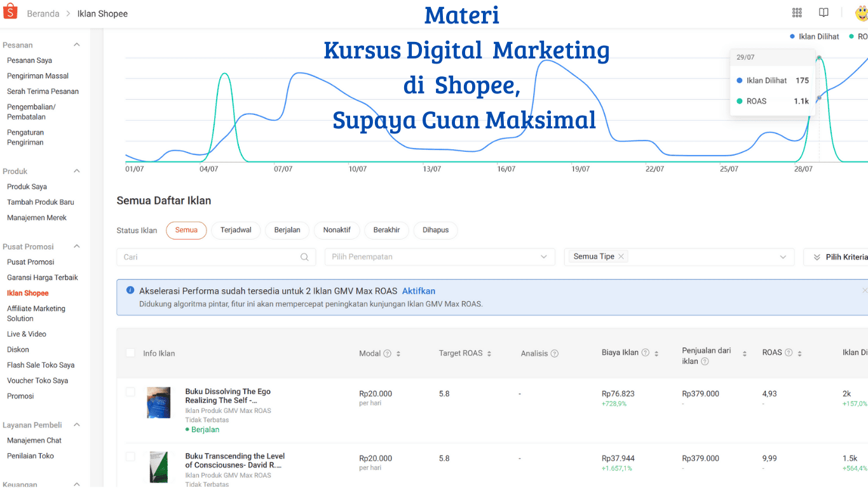Open Produk Saya in sidebar
This screenshot has width=868, height=488.
coord(27,187)
